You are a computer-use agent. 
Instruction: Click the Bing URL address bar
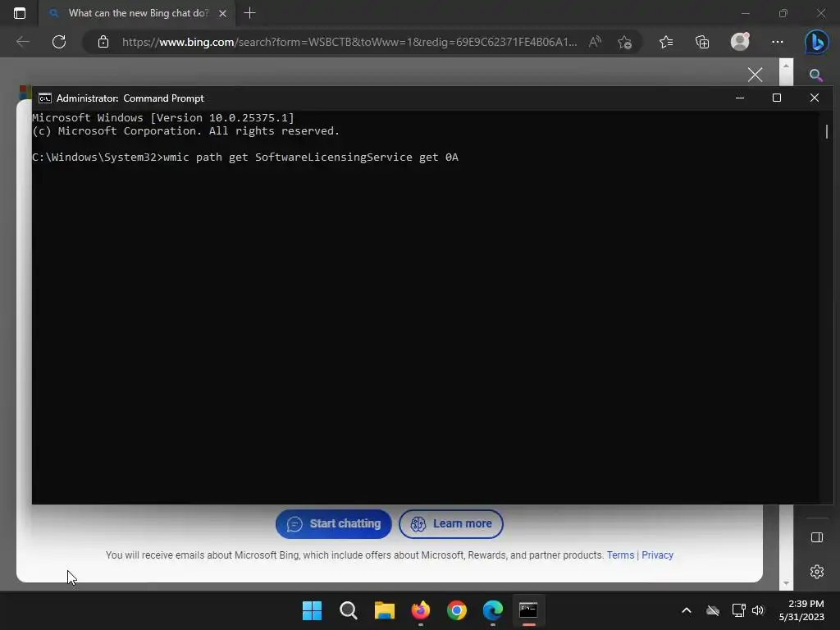click(x=349, y=42)
